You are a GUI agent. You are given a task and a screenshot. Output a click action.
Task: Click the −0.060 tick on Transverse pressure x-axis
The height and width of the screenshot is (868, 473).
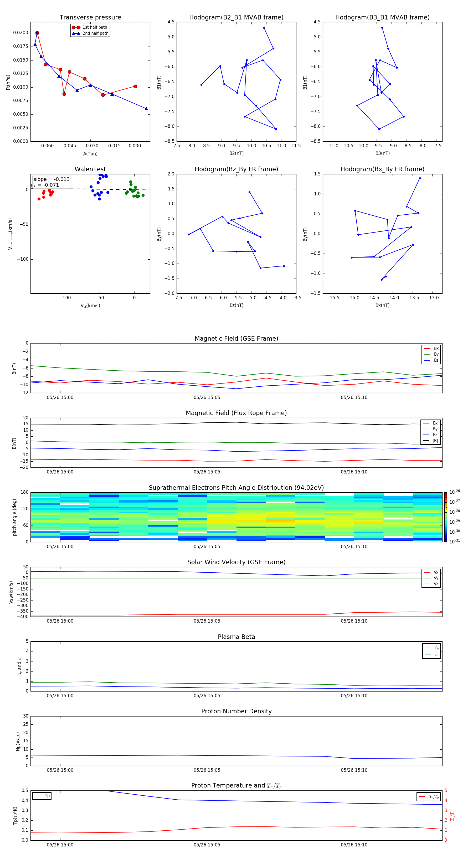pos(45,146)
